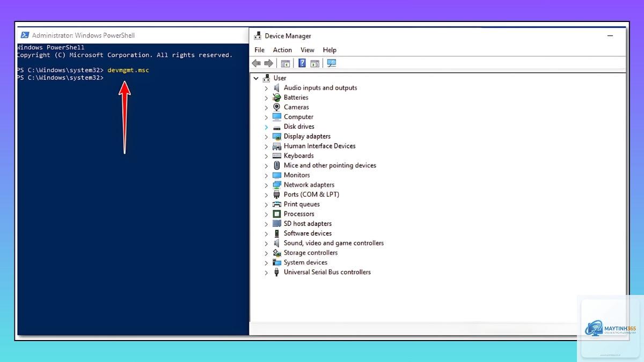644x362 pixels.
Task: Click the devmgmt.msc command text in PowerShell
Action: pos(128,70)
